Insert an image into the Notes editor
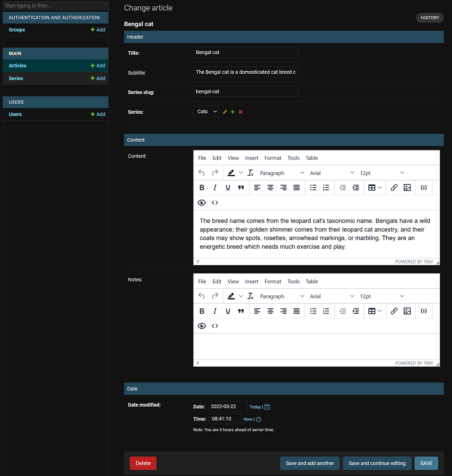 pos(407,311)
